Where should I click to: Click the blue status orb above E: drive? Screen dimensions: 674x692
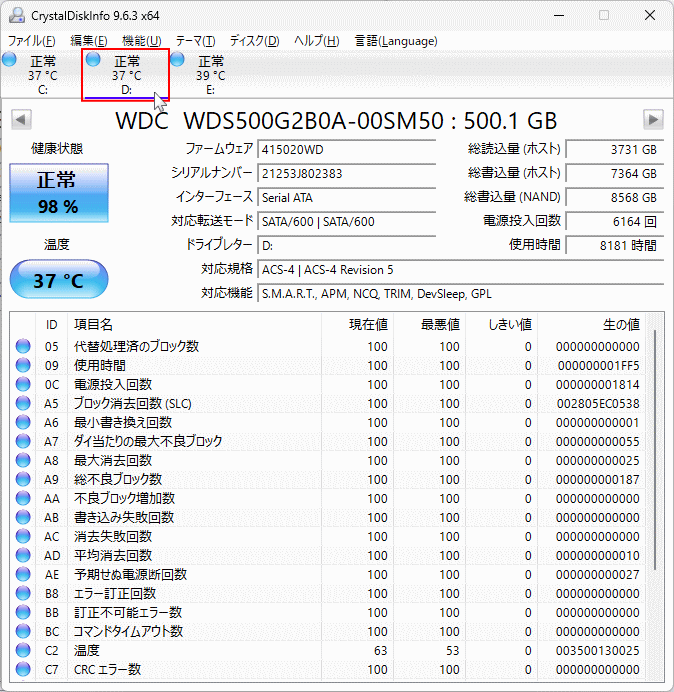pos(177,60)
